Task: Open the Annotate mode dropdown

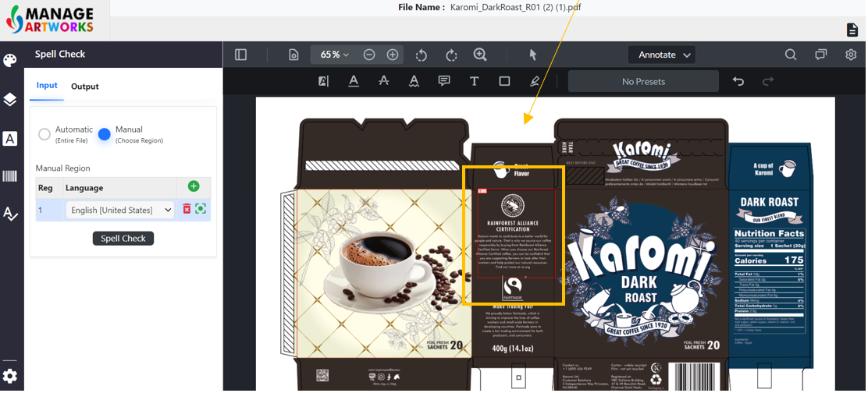Action: coord(661,55)
